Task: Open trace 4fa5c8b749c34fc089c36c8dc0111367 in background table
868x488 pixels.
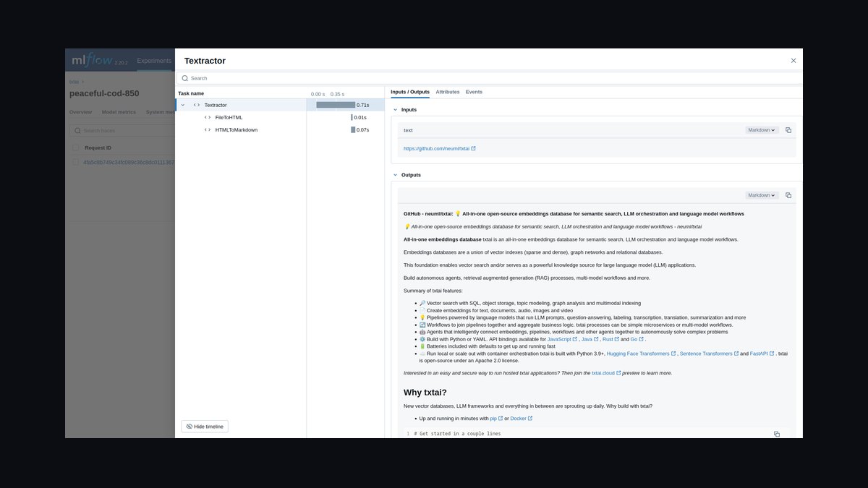Action: [129, 162]
